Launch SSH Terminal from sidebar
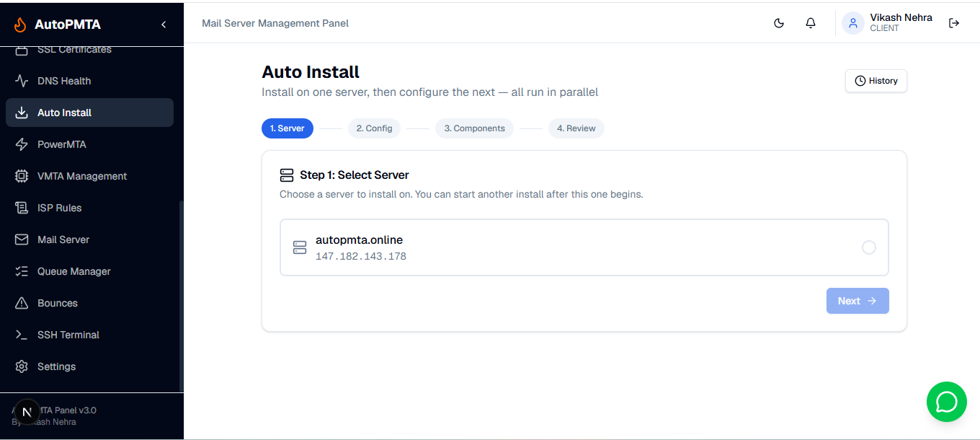The image size is (980, 440). 89,335
